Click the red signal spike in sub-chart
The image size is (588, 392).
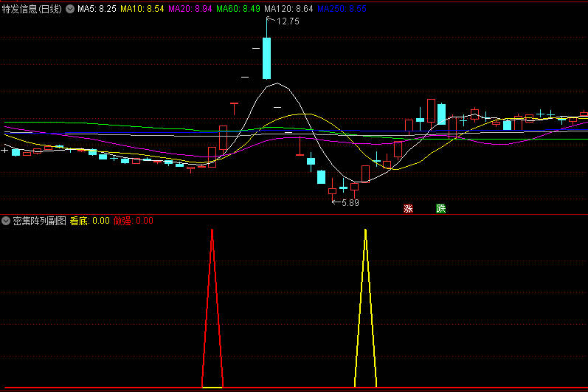coord(212,310)
